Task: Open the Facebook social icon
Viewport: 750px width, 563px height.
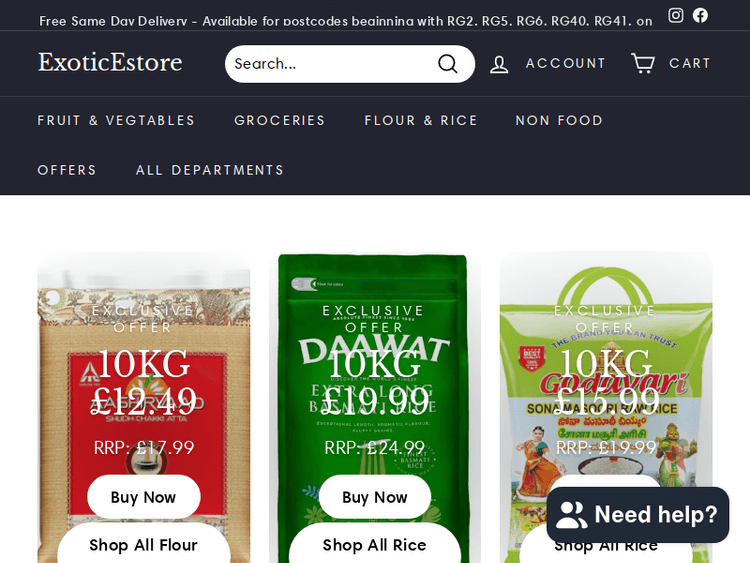Action: (x=700, y=15)
